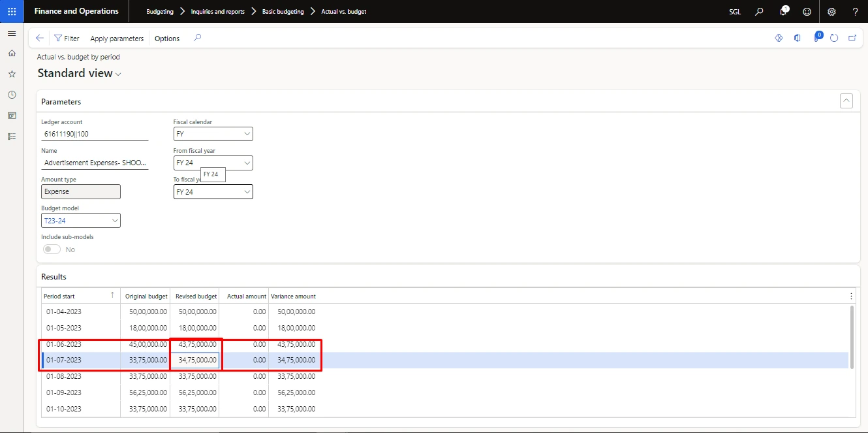
Task: Select the 01-05-2023 row
Action: coord(444,328)
